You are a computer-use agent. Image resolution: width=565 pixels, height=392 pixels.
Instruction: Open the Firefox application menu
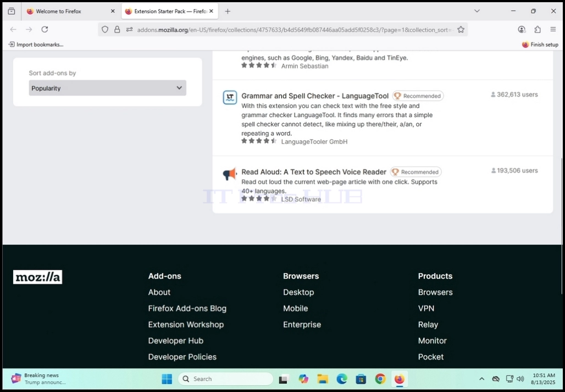pos(553,30)
